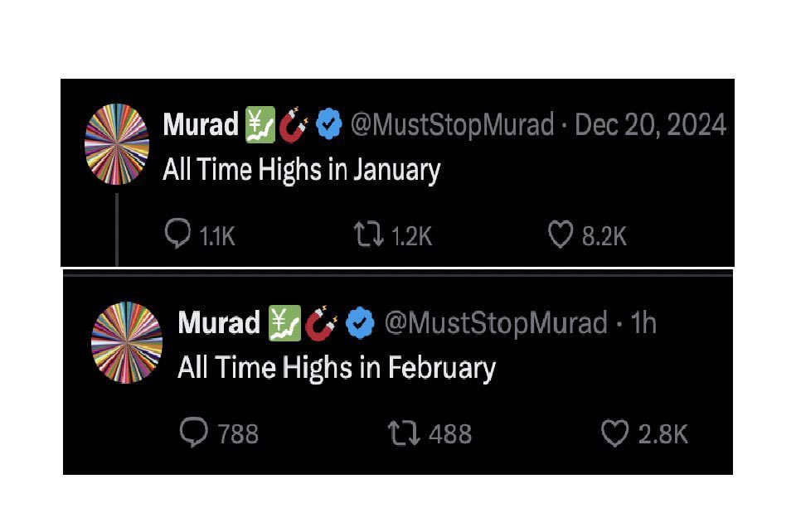
Task: Click the Murad display name on the bottom tweet
Action: point(219,323)
